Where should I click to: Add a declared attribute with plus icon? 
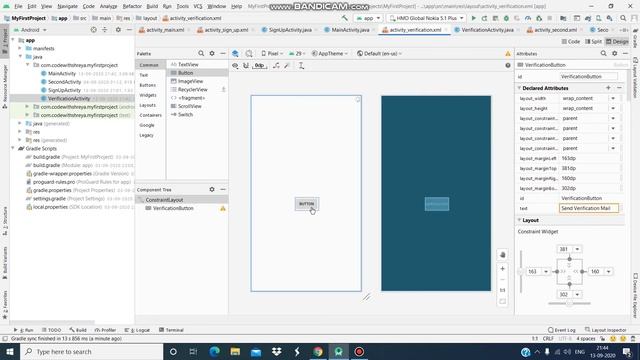coord(608,88)
